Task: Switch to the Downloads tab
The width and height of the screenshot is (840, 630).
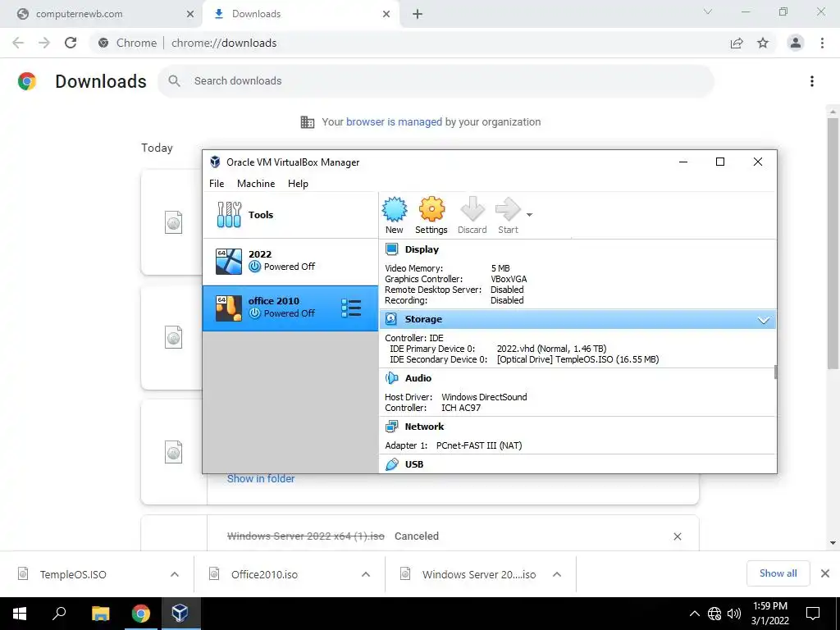Action: 300,14
